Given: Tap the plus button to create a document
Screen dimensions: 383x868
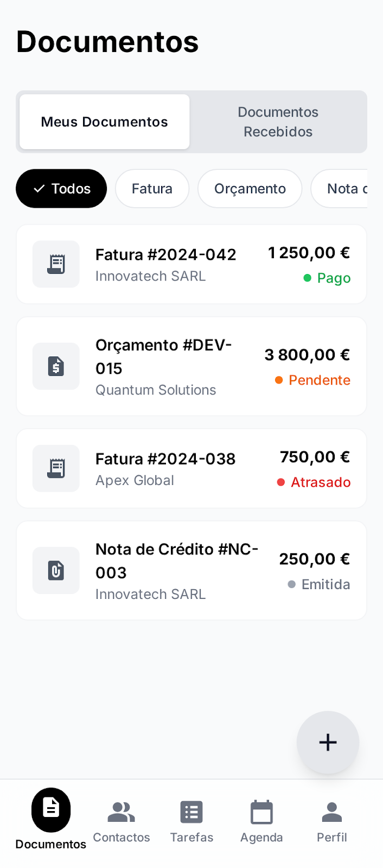Looking at the screenshot, I should coord(328,743).
